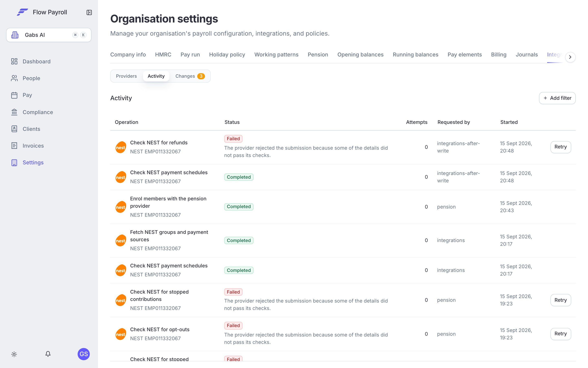Screen dimensions: 588x368
Task: Open notifications bell
Action: click(48, 354)
